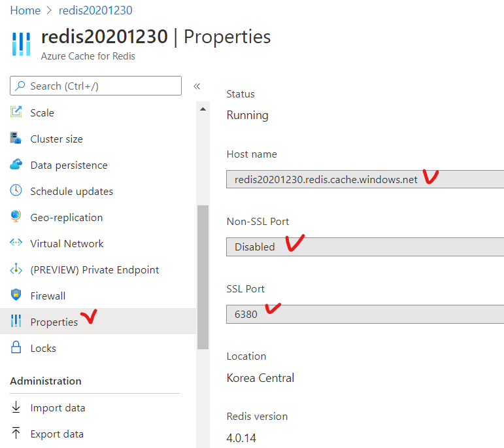The height and width of the screenshot is (448, 504).
Task: Click the Cluster size server icon
Action: tap(16, 139)
